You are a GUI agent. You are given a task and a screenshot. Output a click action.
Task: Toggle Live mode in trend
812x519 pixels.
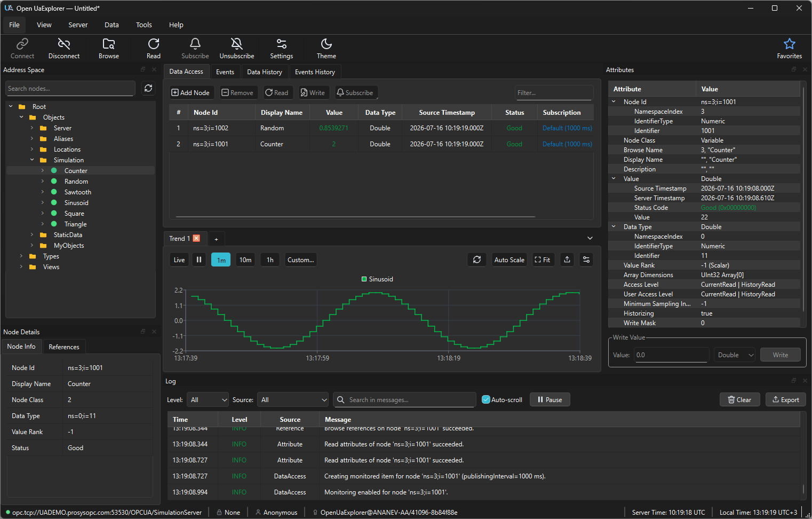point(179,259)
